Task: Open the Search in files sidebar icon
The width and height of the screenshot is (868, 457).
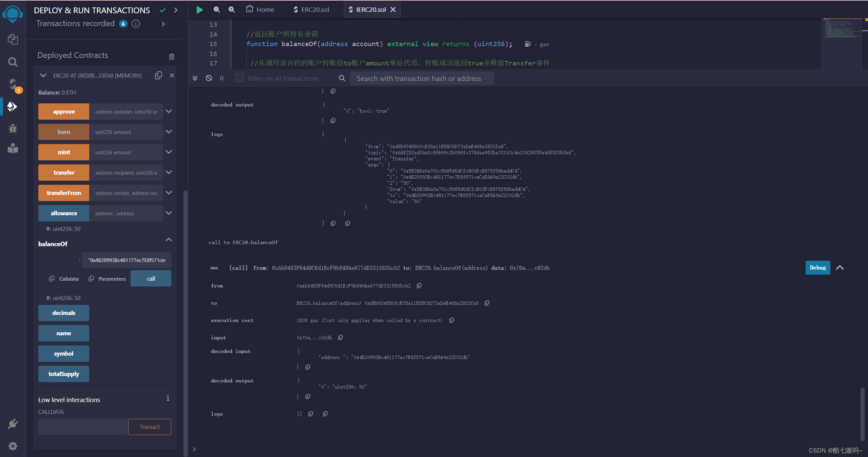Action: [13, 62]
